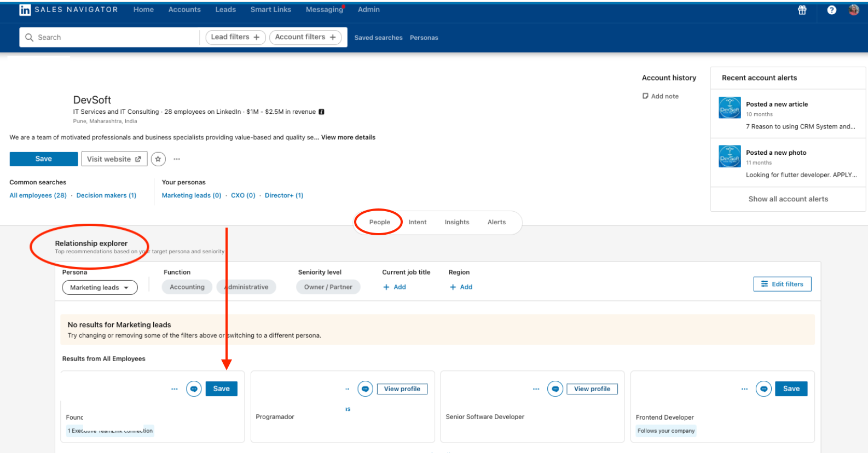Go to the Home menu
Image resolution: width=868 pixels, height=453 pixels.
point(143,10)
